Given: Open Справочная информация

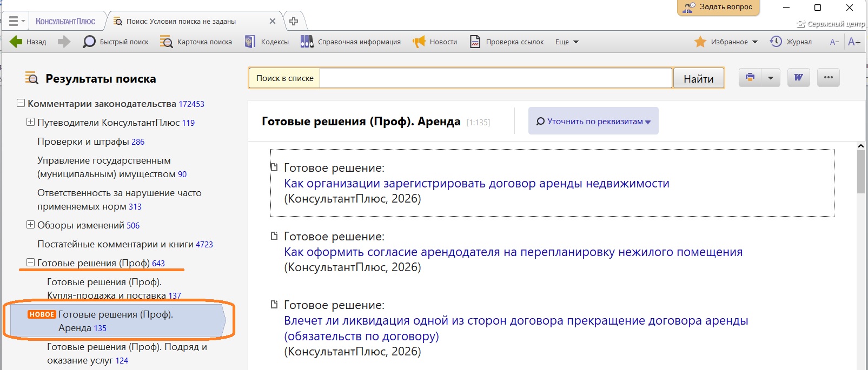Looking at the screenshot, I should (350, 42).
